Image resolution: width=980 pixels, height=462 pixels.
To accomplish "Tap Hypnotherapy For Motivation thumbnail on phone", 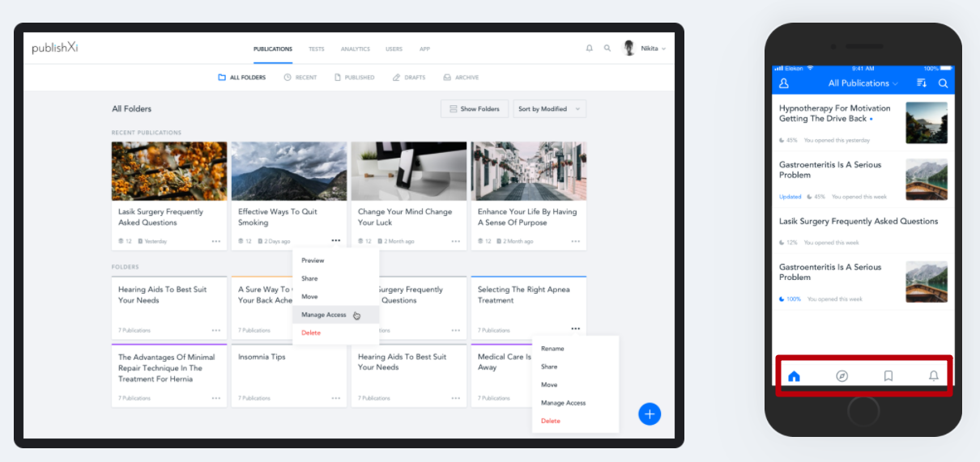I will coord(927,123).
